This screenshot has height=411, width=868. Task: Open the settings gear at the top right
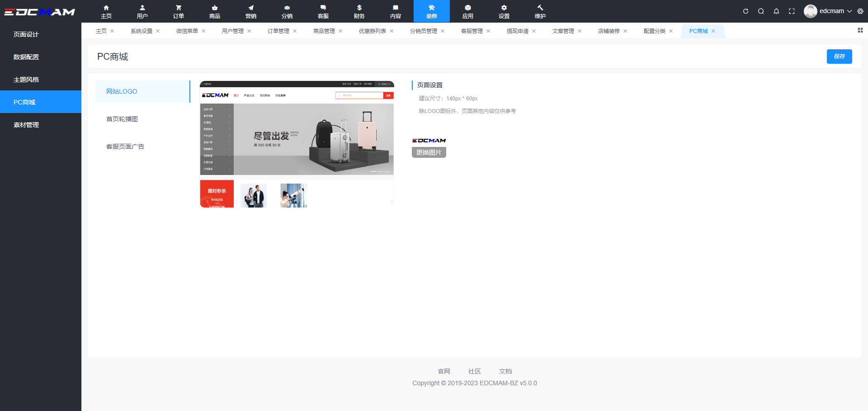click(860, 11)
